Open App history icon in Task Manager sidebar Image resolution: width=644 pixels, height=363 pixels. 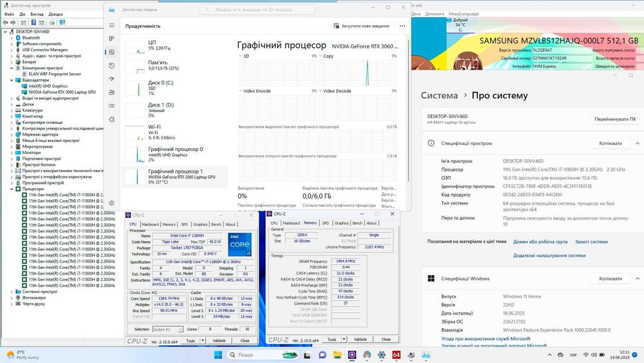click(x=111, y=65)
